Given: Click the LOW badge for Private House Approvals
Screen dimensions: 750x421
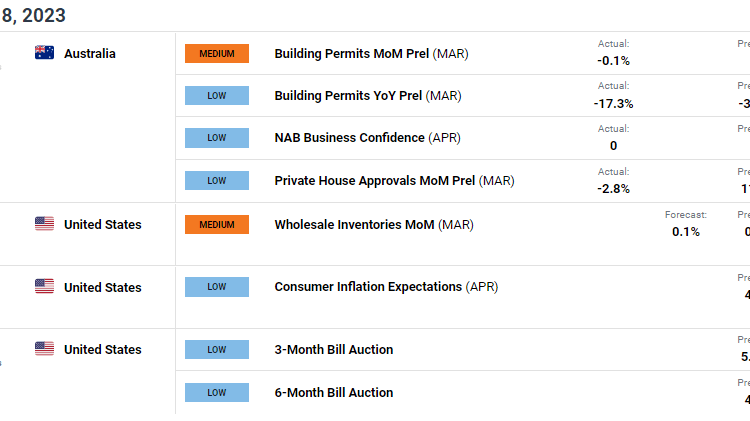Looking at the screenshot, I should [x=217, y=181].
